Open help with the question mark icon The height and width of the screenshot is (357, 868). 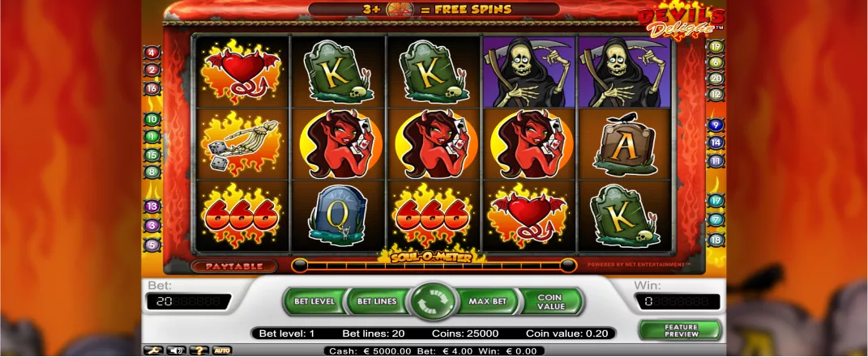pos(199,351)
